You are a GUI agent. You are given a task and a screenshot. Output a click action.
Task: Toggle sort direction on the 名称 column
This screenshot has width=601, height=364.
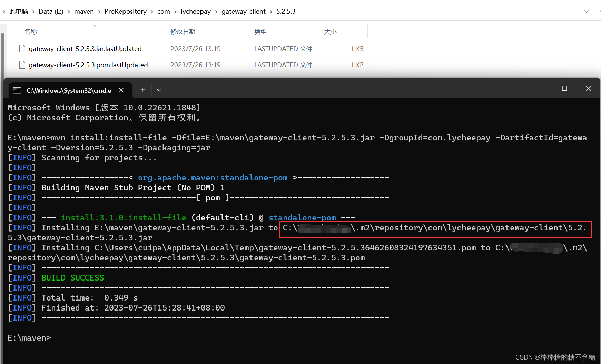tap(94, 26)
